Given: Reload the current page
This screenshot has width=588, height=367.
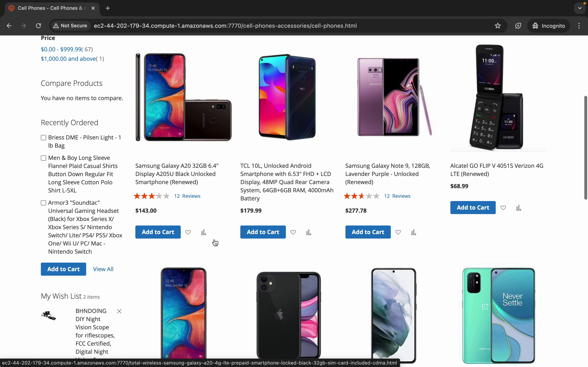Looking at the screenshot, I should click(x=38, y=26).
